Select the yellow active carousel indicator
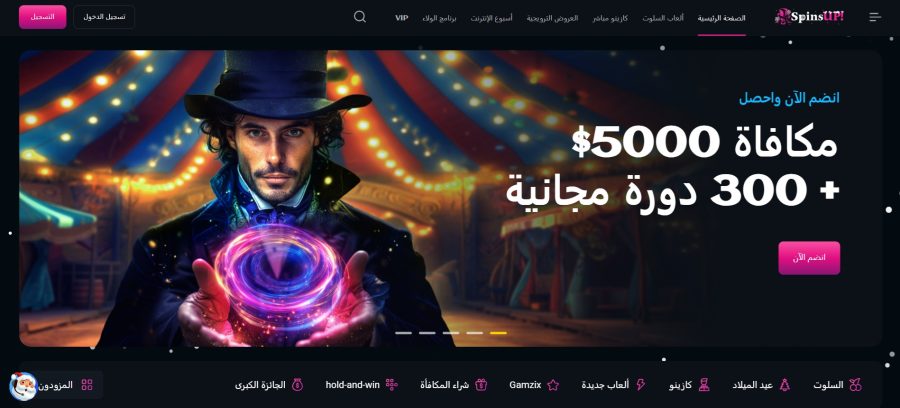Viewport: 900px width, 408px height. click(x=498, y=333)
